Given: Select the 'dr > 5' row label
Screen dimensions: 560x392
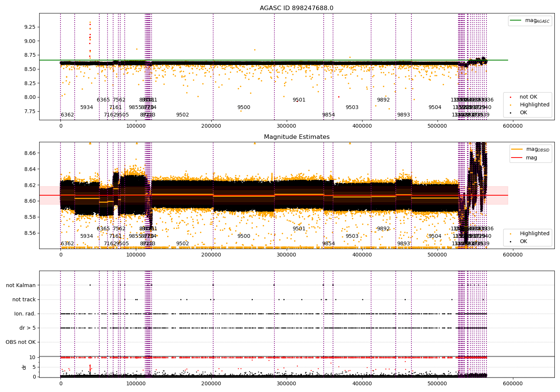Looking at the screenshot, I should [28, 328].
